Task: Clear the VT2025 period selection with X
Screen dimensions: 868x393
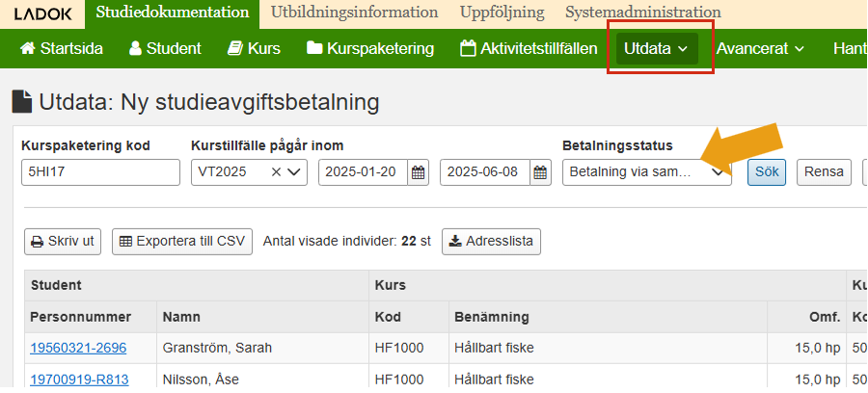Action: click(276, 171)
